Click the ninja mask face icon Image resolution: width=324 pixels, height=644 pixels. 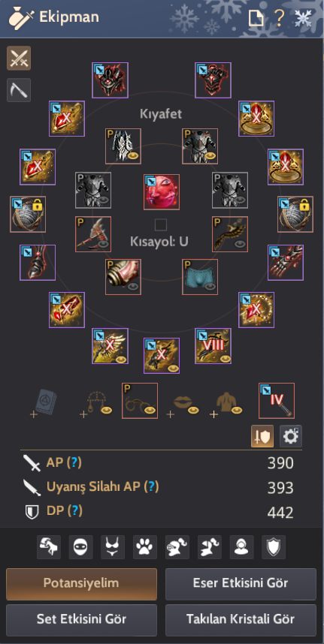tap(80, 546)
